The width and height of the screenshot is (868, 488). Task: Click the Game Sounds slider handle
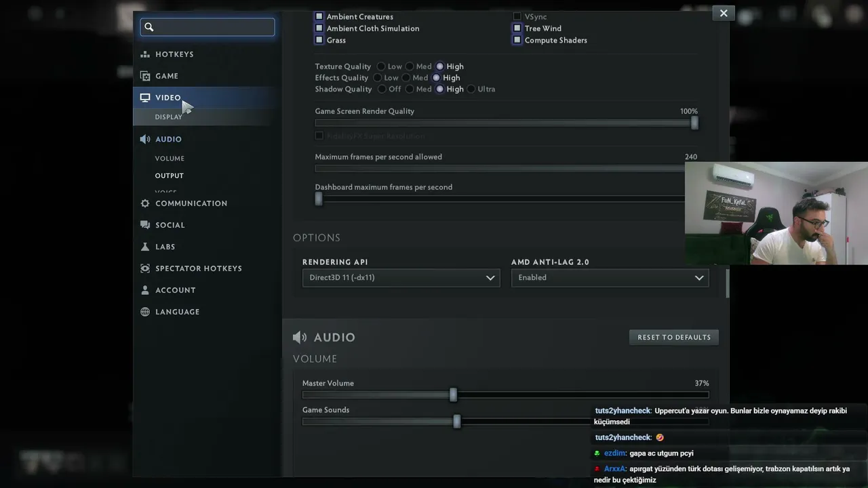pos(456,422)
